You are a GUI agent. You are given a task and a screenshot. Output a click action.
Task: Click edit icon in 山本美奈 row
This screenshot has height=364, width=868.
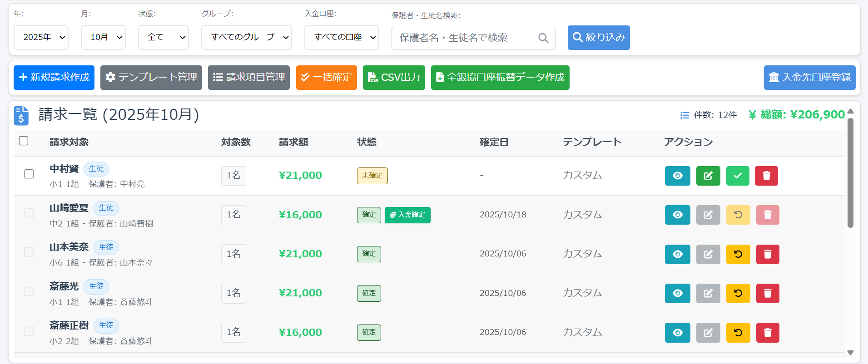coord(708,254)
